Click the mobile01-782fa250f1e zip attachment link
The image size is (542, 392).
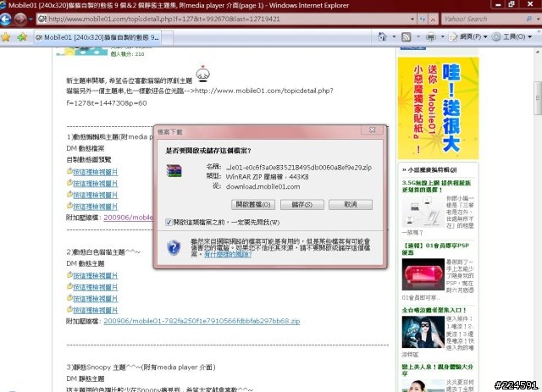coord(202,321)
